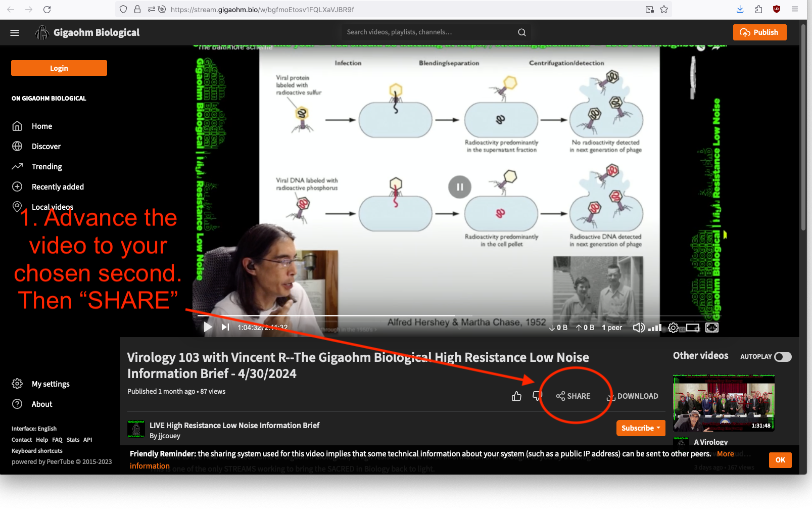Dislike the video with thumbs down
Screen dimensions: 812x512
(x=537, y=396)
